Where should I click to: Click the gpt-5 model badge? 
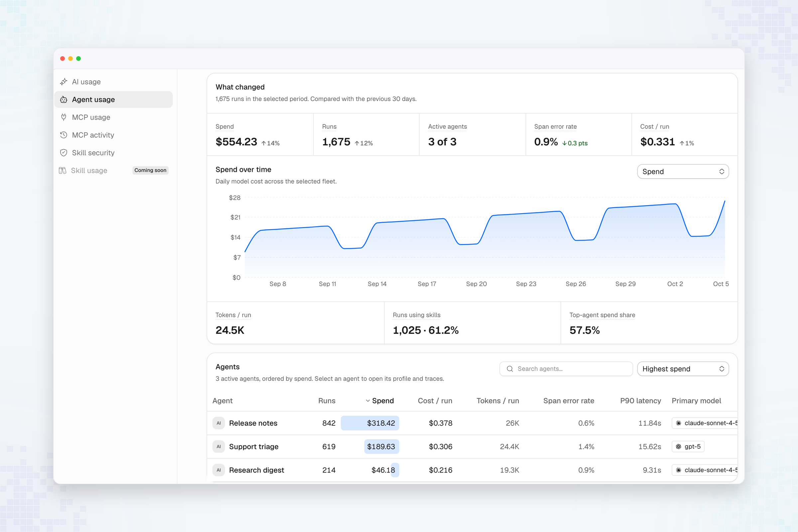click(x=688, y=447)
